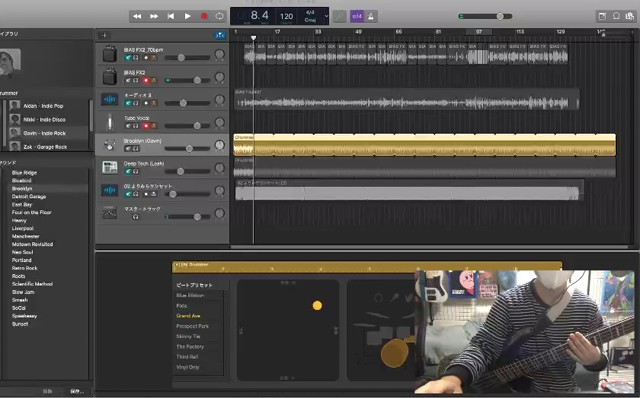Select the Four on the Floor sound
Screen dimensions: 640x398
pos(31,212)
